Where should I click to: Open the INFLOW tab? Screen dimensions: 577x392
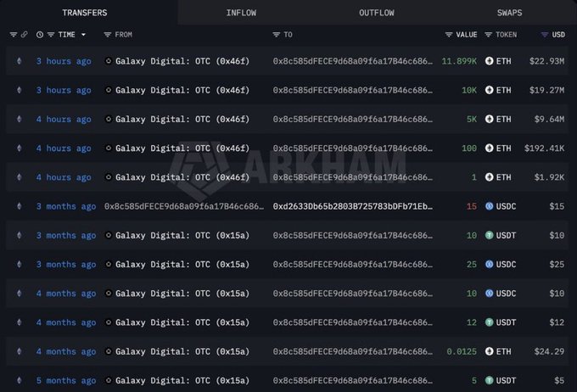tap(241, 13)
